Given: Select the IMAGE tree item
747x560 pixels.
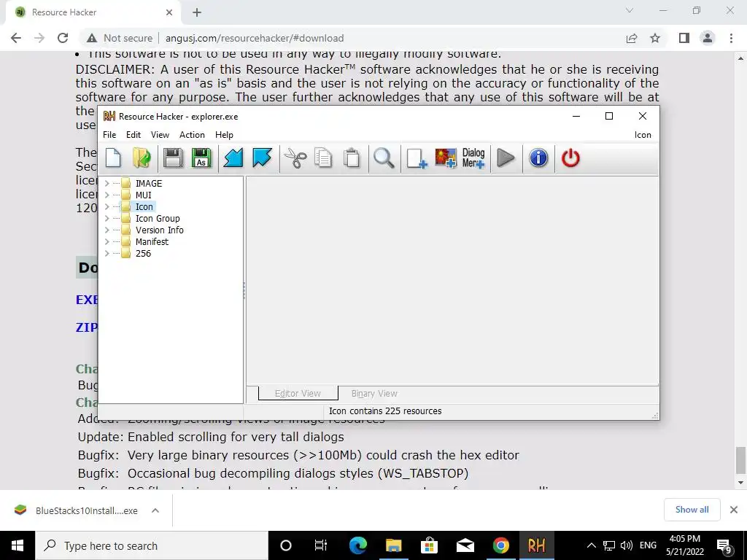Looking at the screenshot, I should [x=149, y=183].
